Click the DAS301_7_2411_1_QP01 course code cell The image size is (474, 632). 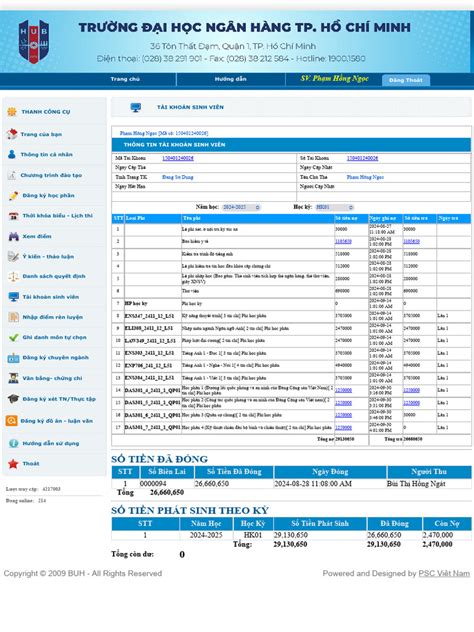(x=152, y=427)
